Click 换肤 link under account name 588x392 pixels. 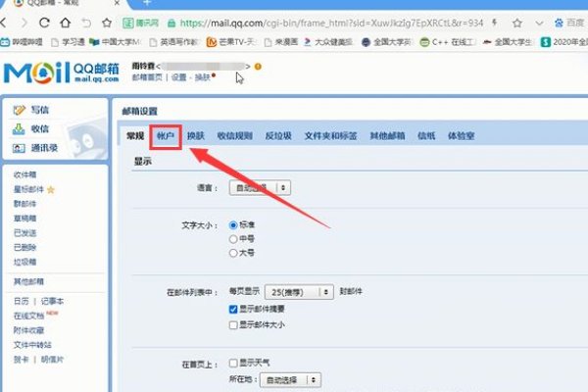tap(203, 77)
